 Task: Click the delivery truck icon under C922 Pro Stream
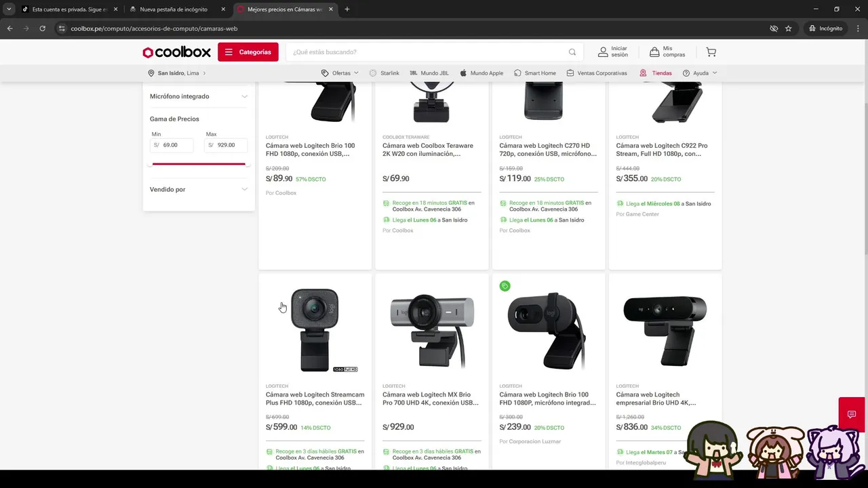click(620, 203)
